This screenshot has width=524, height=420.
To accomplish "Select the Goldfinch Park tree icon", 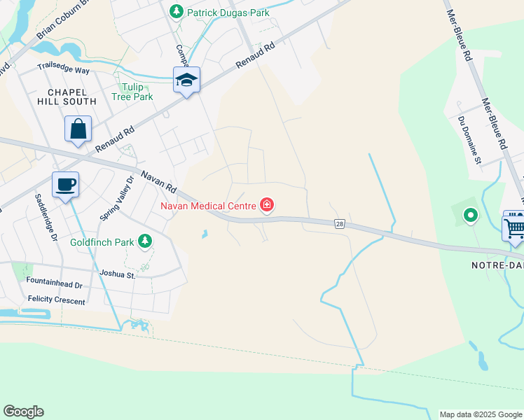I will 145,241.
